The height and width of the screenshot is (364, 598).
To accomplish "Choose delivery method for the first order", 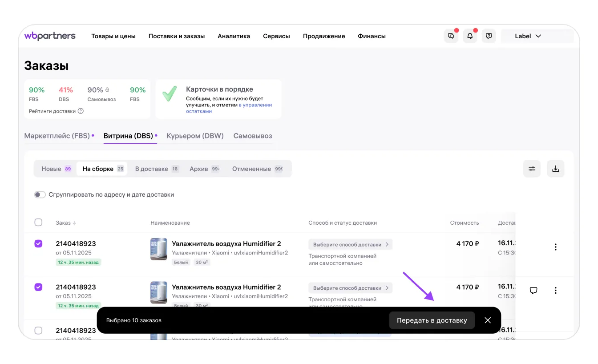I will [351, 245].
